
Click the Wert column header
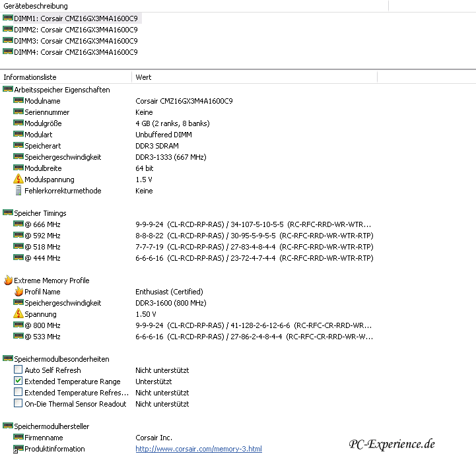pos(254,77)
